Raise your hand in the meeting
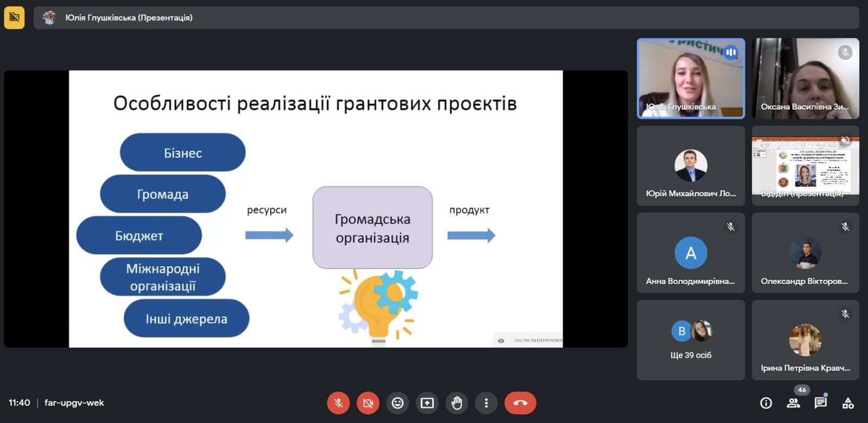The image size is (868, 423). pos(457,403)
